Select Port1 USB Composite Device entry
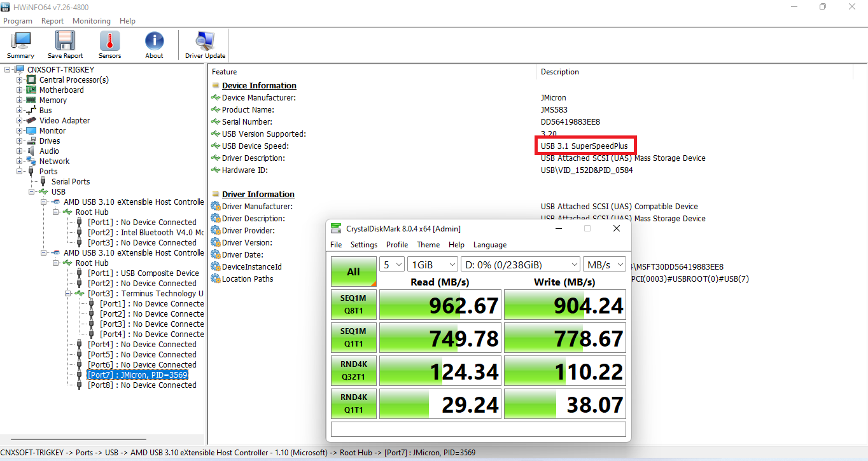The image size is (868, 461). point(143,273)
